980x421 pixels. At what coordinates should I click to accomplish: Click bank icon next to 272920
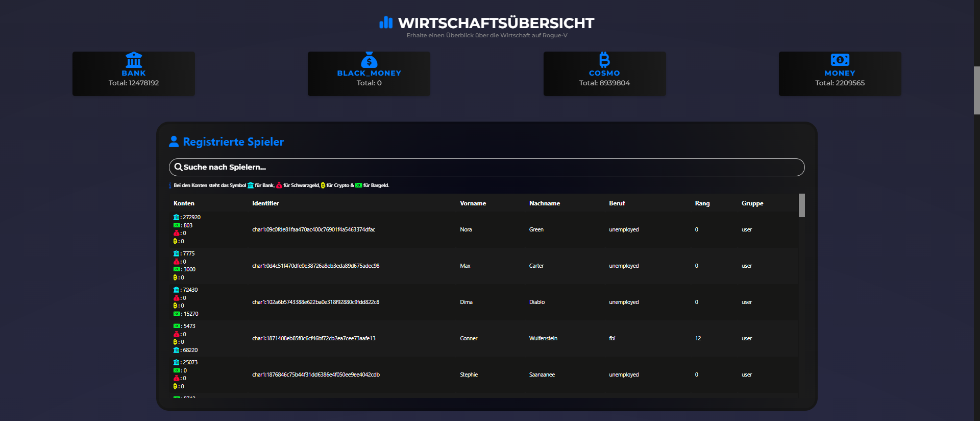(176, 217)
